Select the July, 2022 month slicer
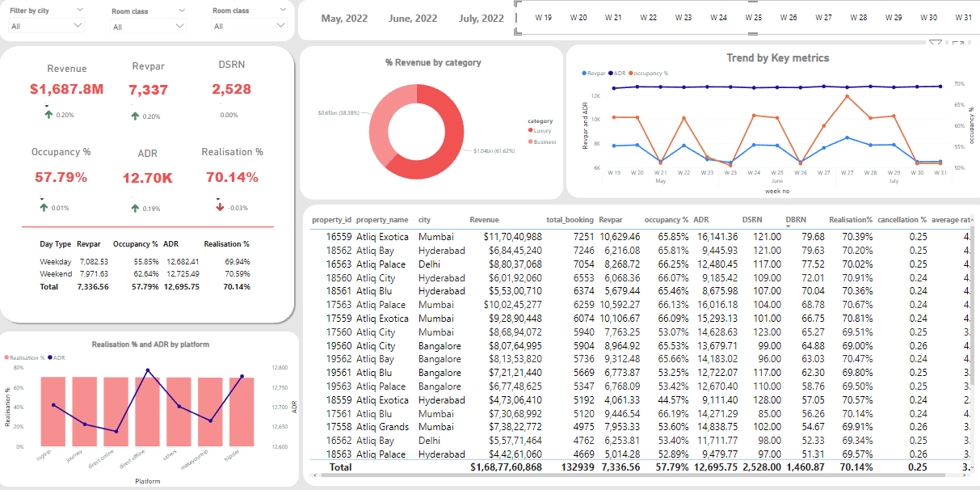Image resolution: width=980 pixels, height=490 pixels. [481, 19]
